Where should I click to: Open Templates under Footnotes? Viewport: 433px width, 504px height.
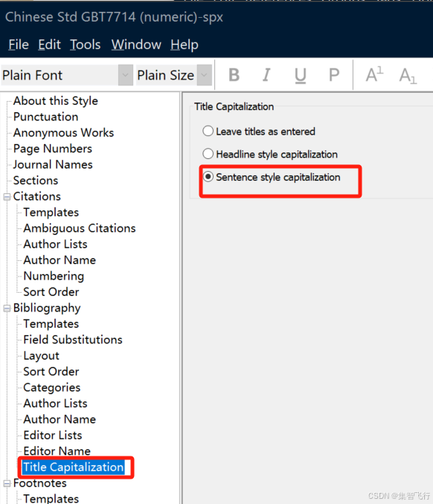pos(51,498)
